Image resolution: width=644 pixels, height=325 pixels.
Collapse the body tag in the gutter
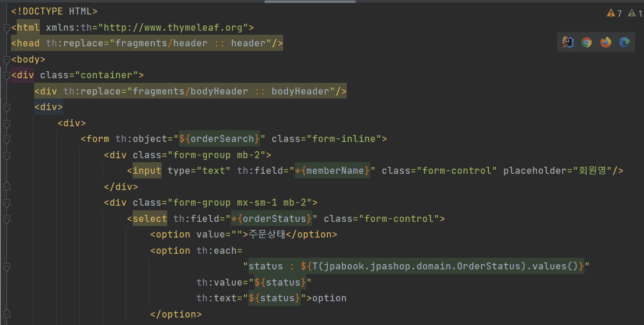tap(6, 60)
